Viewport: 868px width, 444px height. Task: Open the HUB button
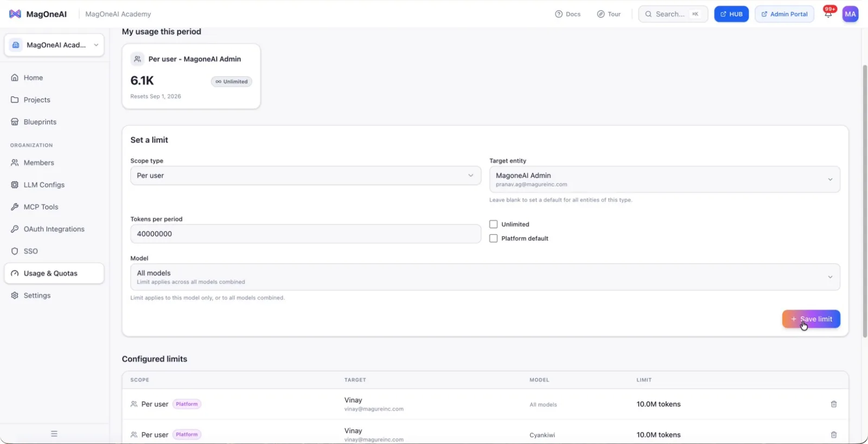[x=731, y=14]
